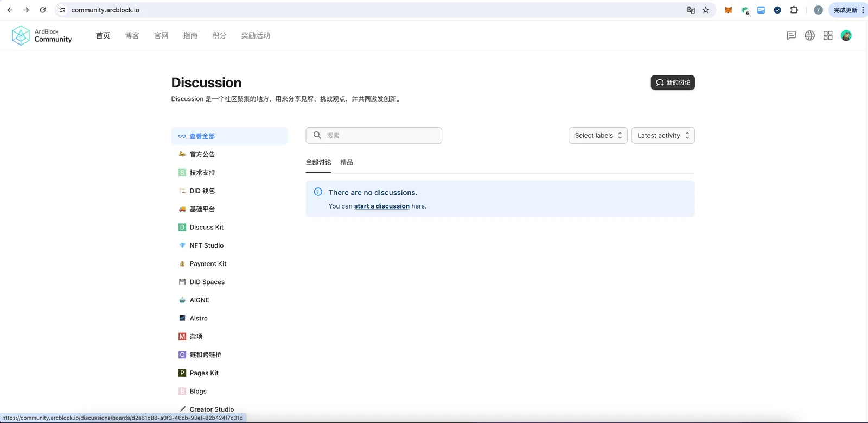Open the Pages Kit board

pyautogui.click(x=229, y=373)
